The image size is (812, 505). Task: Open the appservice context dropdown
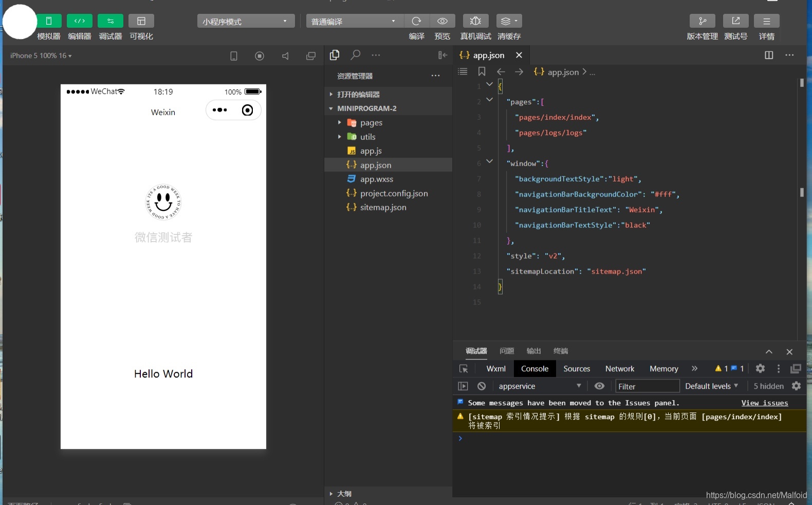(539, 386)
